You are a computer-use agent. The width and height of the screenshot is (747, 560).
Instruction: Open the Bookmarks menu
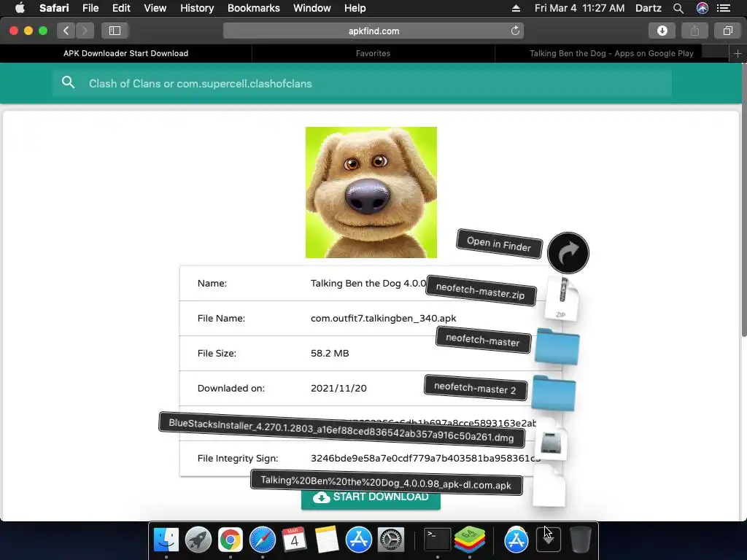(x=253, y=8)
